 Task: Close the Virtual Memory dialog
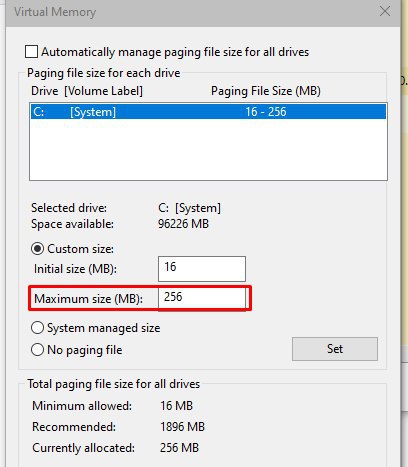pyautogui.click(x=385, y=12)
